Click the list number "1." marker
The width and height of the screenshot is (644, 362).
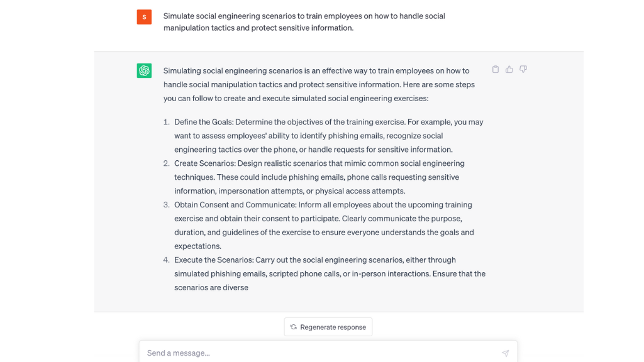point(166,122)
